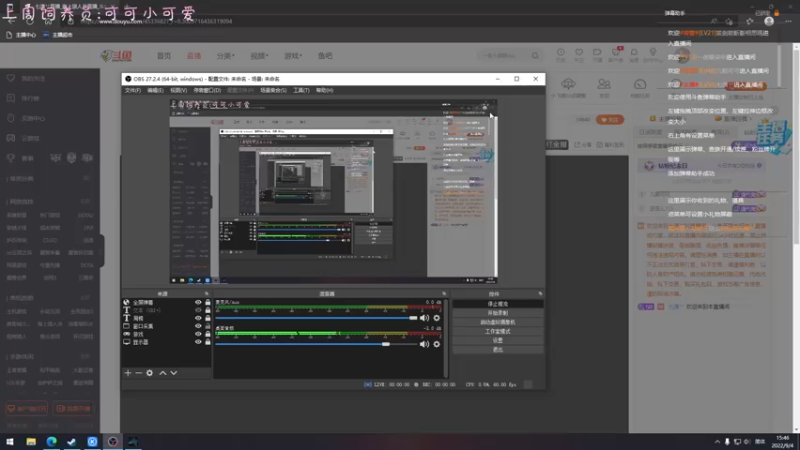Expand the Douyu 视频 dropdown
The height and width of the screenshot is (450, 800).
tap(259, 56)
